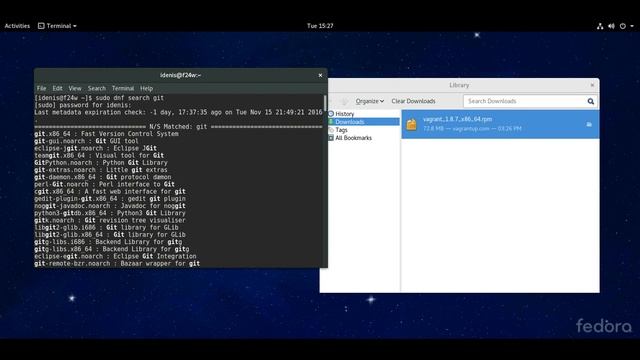Close the idenis@f24w terminal window
640x360 pixels.
pyautogui.click(x=320, y=75)
